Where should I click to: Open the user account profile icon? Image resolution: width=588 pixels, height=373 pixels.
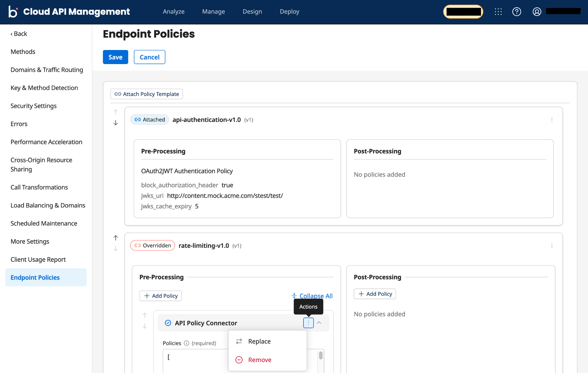(537, 11)
